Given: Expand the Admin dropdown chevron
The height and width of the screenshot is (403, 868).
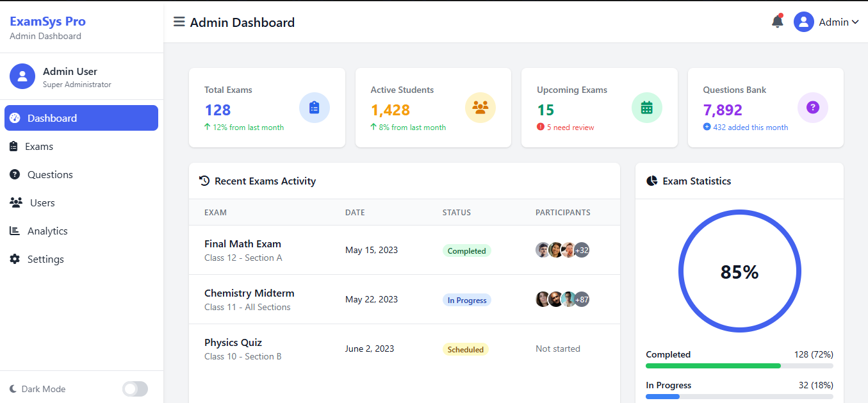Looking at the screenshot, I should point(855,22).
